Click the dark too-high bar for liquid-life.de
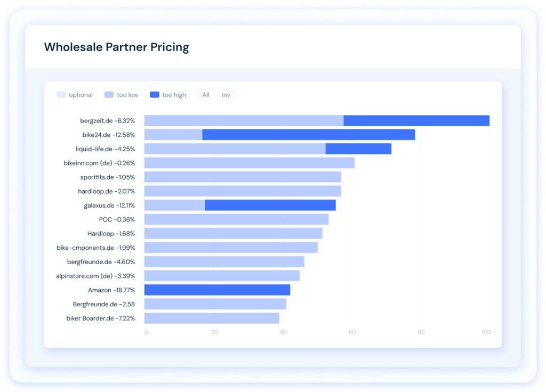The image size is (546, 392). 358,149
